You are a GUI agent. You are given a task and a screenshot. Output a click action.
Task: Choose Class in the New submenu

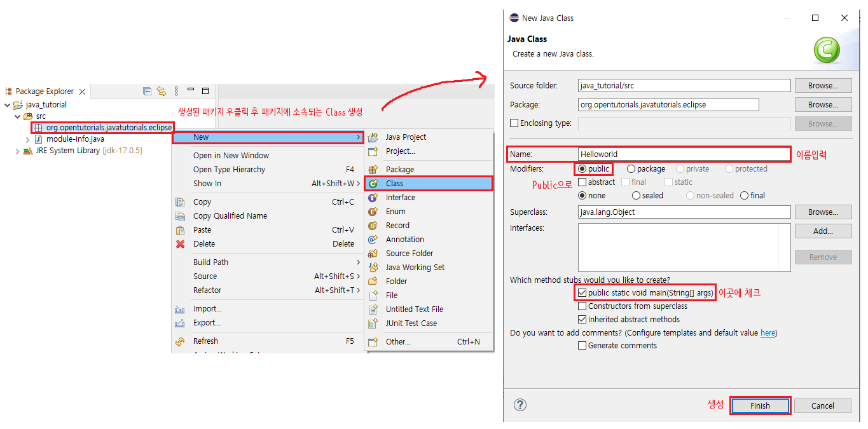429,184
